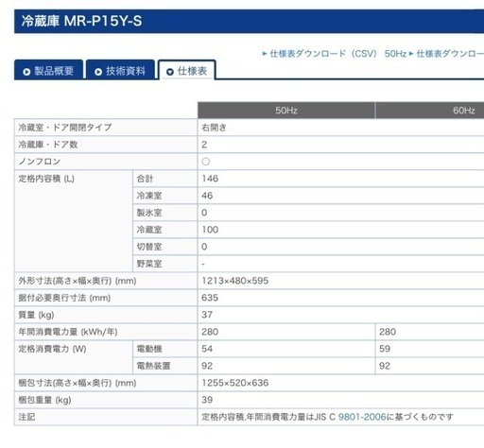Select the 1213×480×595 dimension value

coord(235,281)
